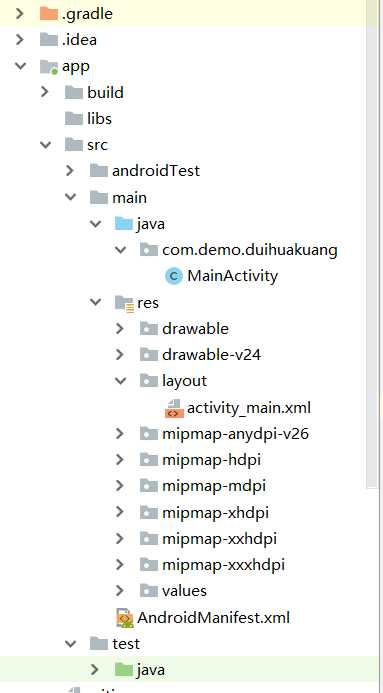Click the blue java source folder icon
Viewport: 383px width, 693px height.
[x=124, y=224]
